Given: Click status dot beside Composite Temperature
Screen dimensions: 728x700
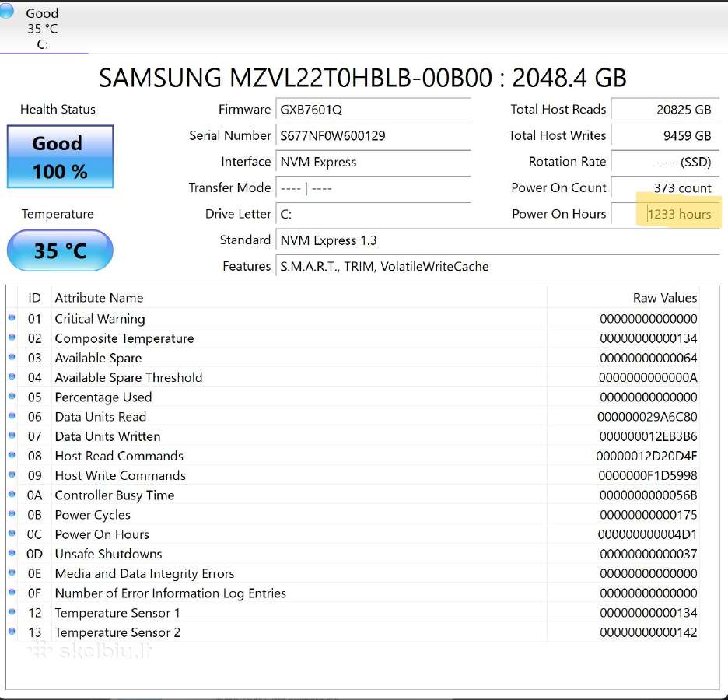Looking at the screenshot, I should [x=12, y=338].
